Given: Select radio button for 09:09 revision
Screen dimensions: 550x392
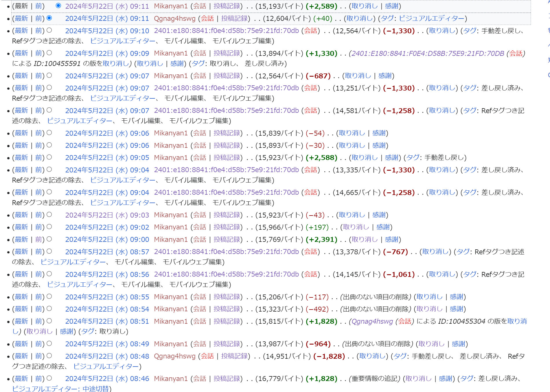Looking at the screenshot, I should click(x=49, y=53).
